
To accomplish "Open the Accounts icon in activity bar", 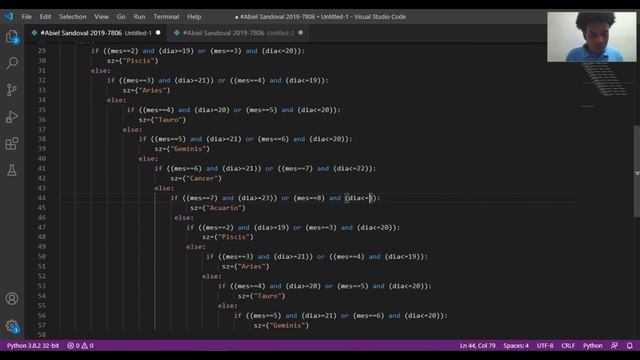I will click(x=12, y=299).
